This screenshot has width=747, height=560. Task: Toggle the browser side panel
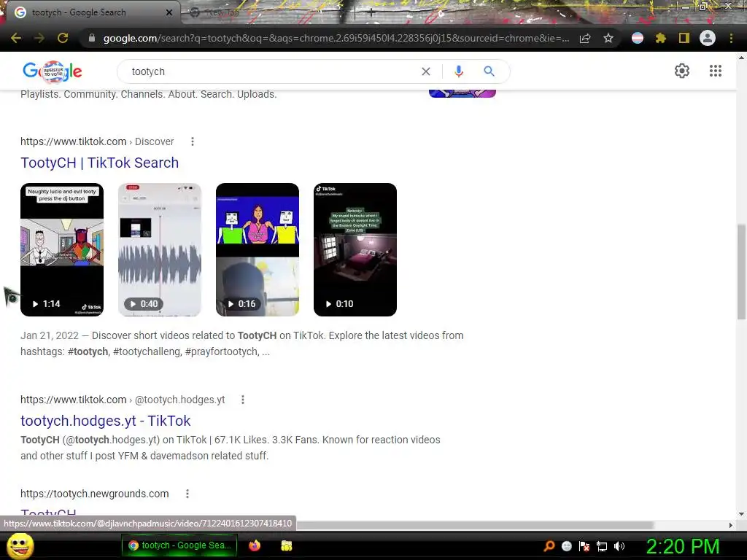pyautogui.click(x=684, y=38)
